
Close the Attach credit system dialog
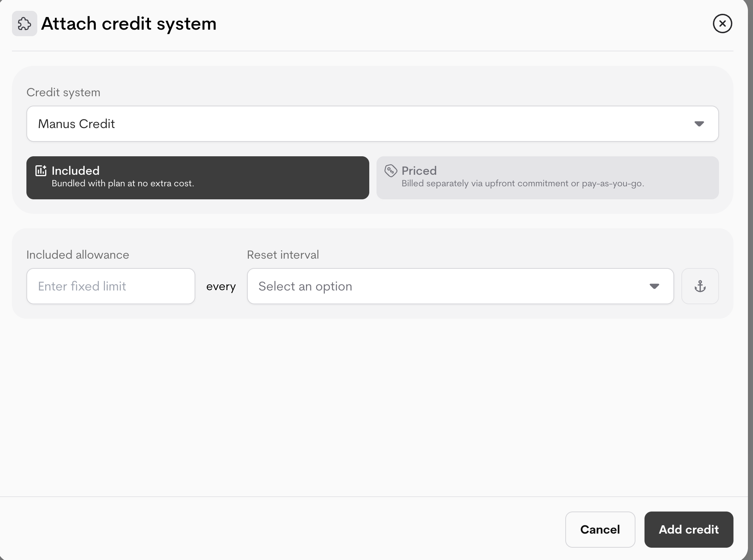[x=722, y=23]
